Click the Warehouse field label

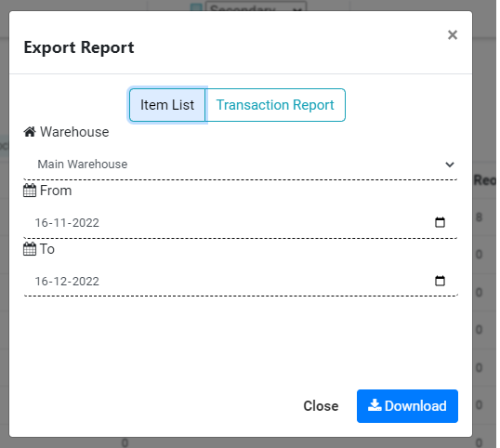pos(74,132)
